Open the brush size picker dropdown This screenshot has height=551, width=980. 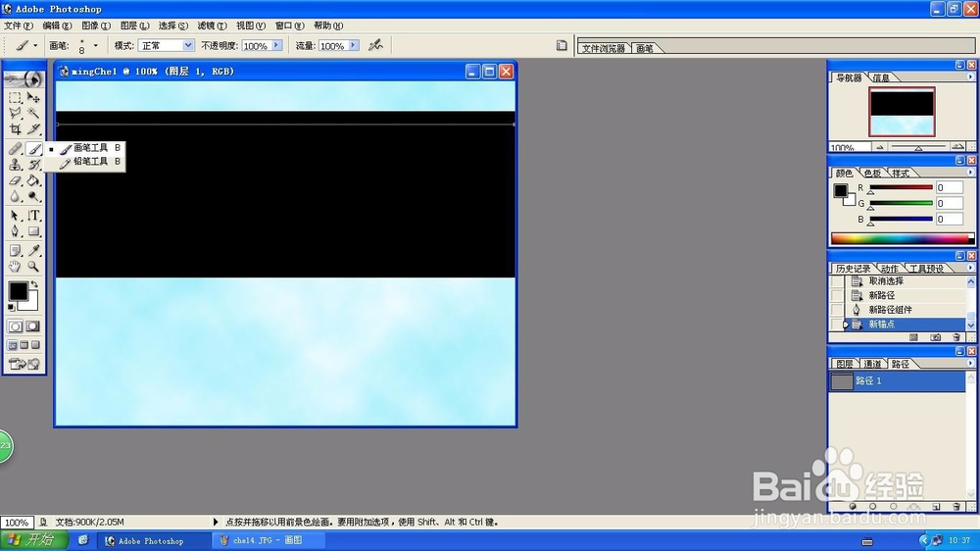tap(96, 45)
